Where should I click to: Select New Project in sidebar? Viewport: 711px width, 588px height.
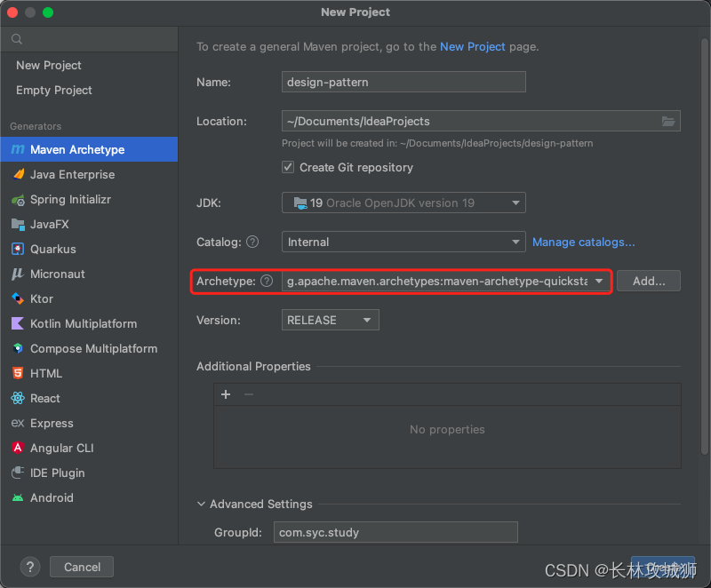pyautogui.click(x=49, y=65)
